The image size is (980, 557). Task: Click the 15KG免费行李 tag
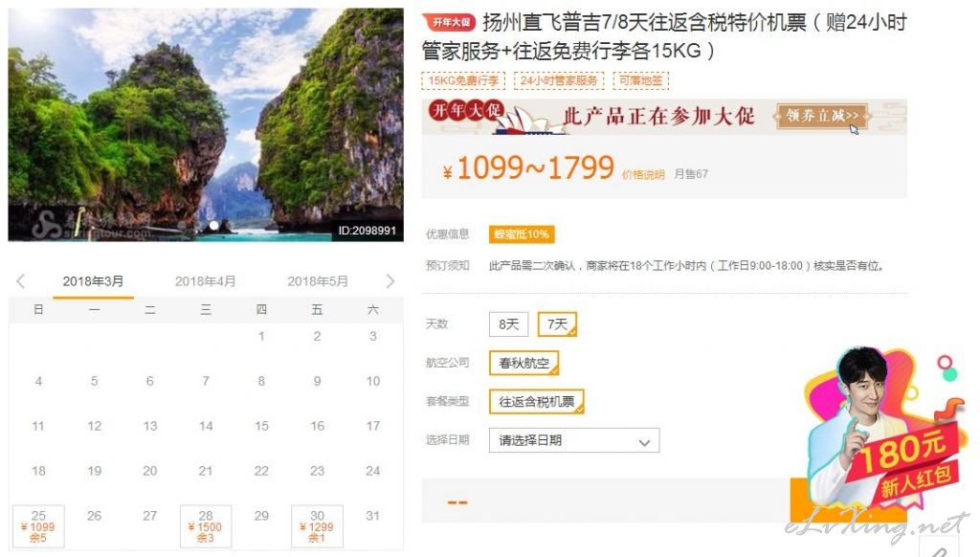pyautogui.click(x=463, y=80)
